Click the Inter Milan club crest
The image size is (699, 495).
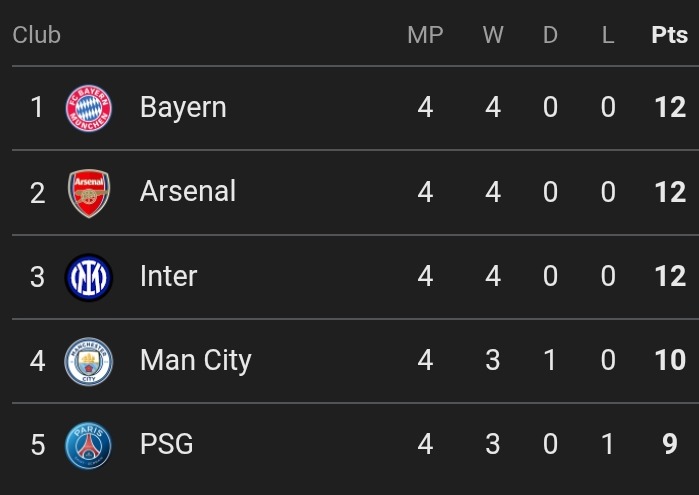(89, 277)
